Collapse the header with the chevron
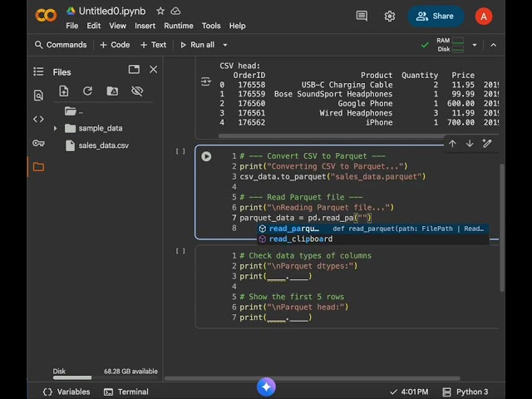 493,45
